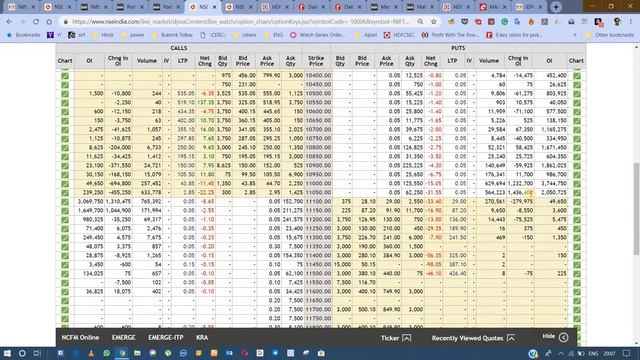Screen dimensions: 640x360
Task: Open NCFM Online link
Action: (x=80, y=338)
